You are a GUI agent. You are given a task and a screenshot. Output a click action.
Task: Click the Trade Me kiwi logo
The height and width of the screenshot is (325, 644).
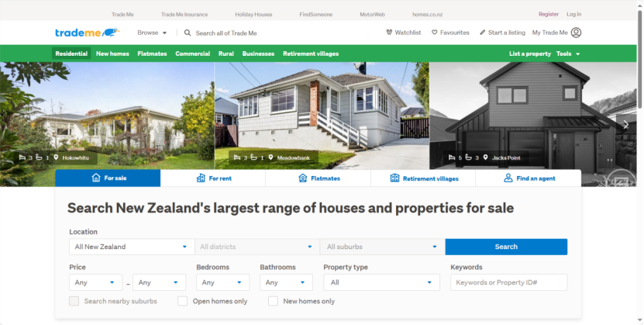(88, 33)
